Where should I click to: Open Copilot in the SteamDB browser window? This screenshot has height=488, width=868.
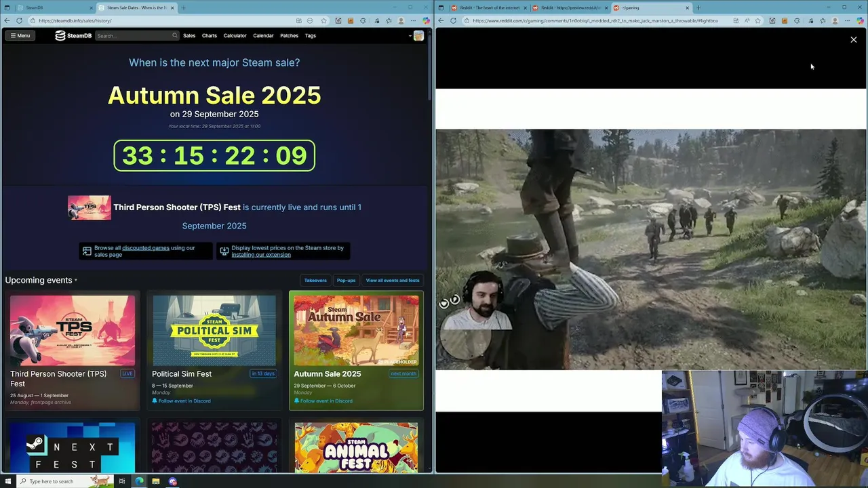[425, 20]
